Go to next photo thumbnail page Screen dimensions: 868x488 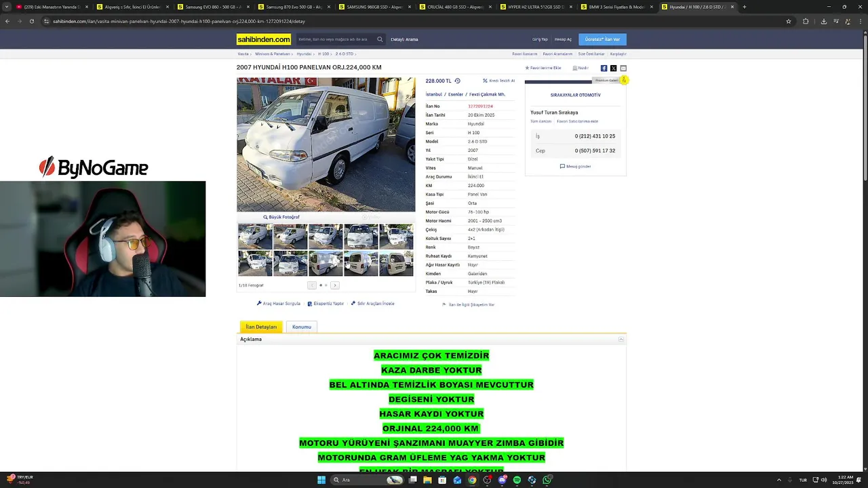[x=334, y=285]
